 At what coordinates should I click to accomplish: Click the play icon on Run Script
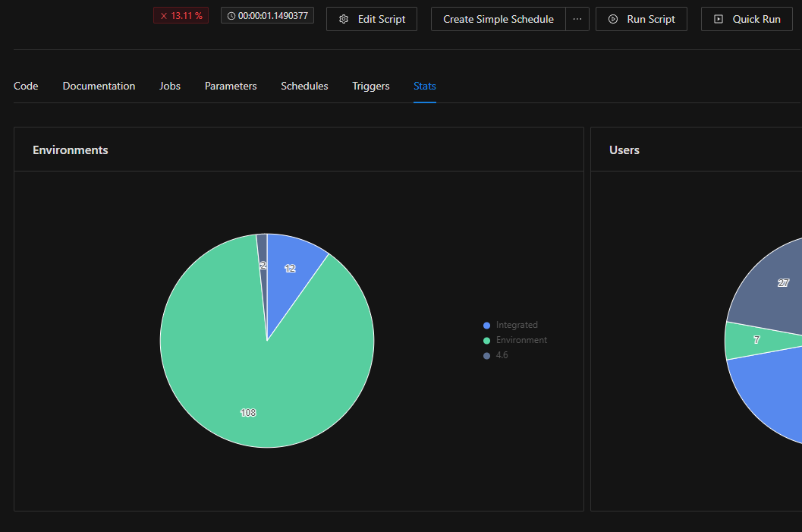[x=613, y=19]
